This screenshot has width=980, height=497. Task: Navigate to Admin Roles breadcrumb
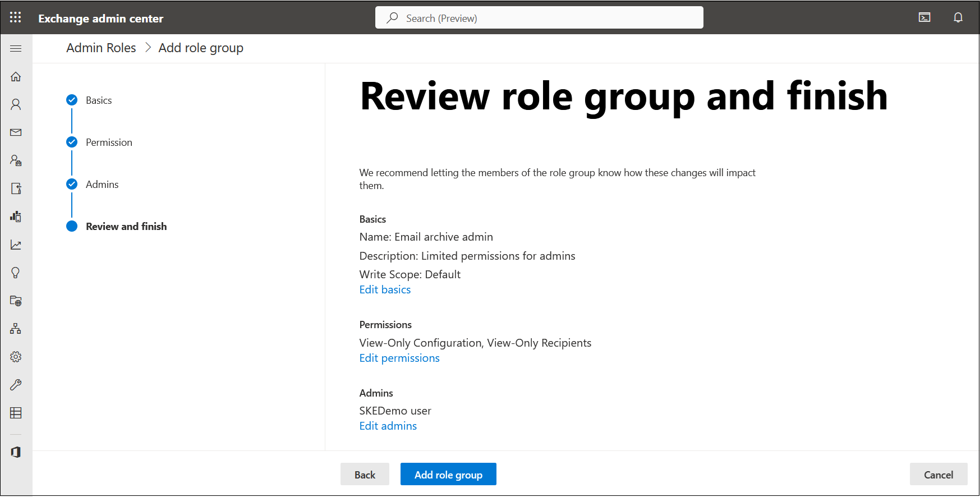tap(101, 48)
